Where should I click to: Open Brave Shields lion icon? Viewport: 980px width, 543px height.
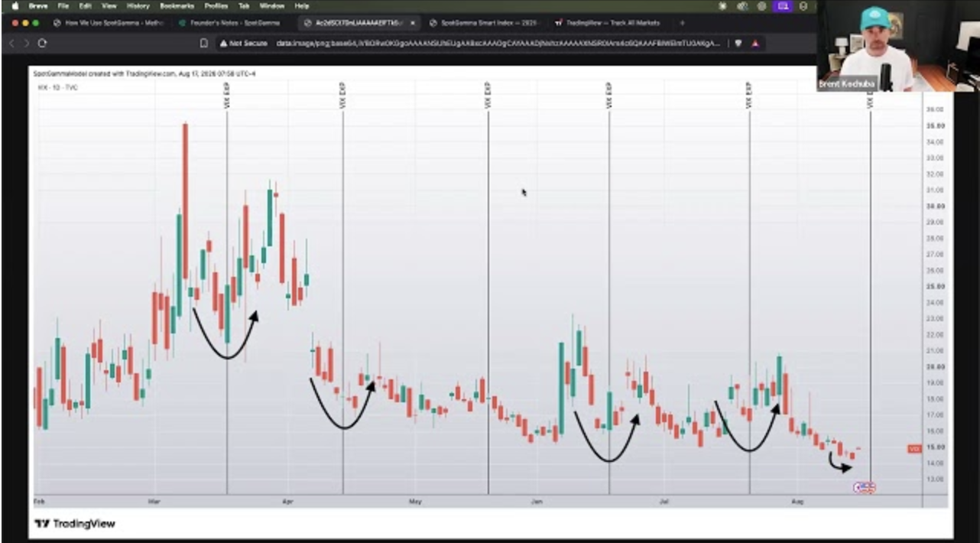(738, 44)
